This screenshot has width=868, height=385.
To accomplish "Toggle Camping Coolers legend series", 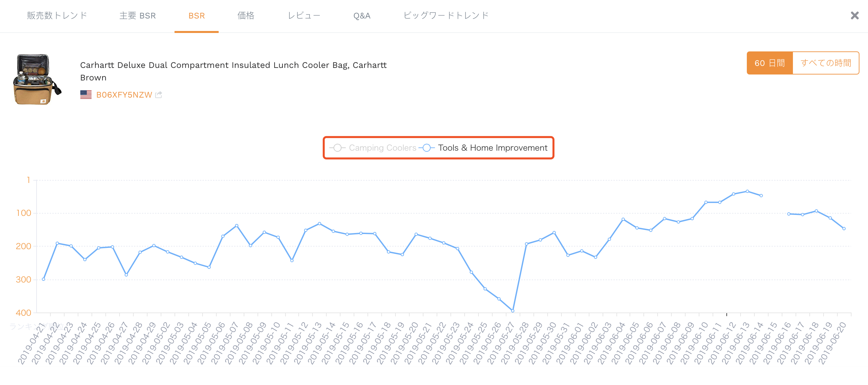I will point(372,148).
